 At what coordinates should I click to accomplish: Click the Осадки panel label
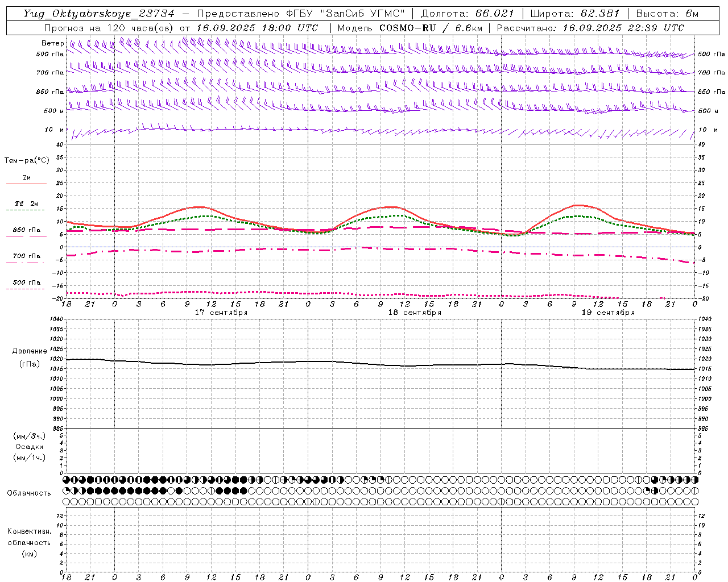30,447
